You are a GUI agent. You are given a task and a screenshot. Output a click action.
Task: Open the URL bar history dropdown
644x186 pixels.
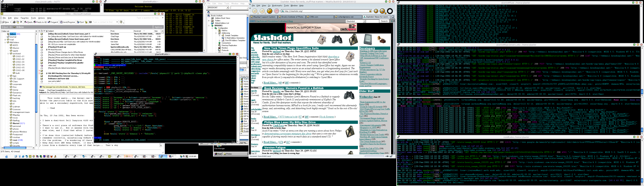370,11
